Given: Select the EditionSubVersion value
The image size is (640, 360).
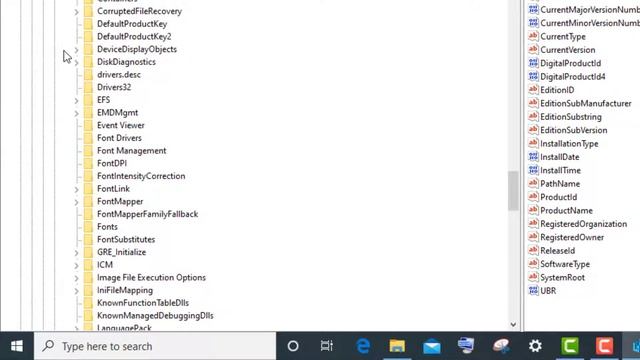Looking at the screenshot, I should click(x=573, y=130).
